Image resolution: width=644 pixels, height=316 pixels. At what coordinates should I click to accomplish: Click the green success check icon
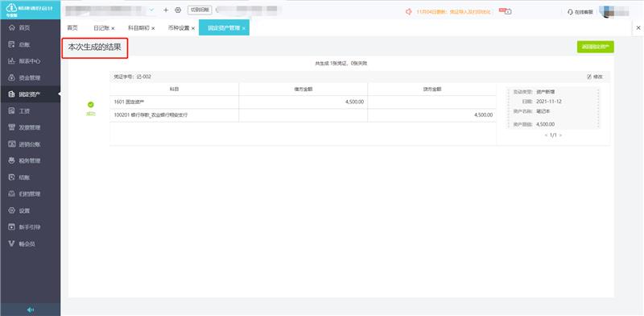91,105
